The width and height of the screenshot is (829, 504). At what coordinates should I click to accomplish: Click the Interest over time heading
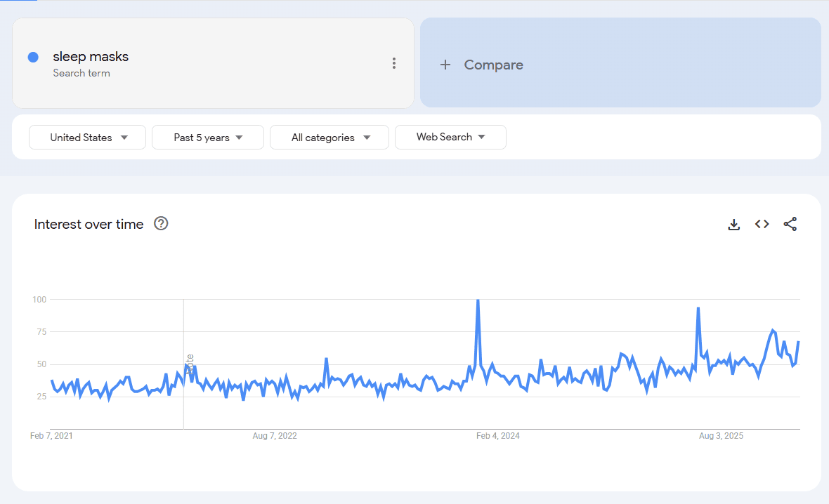pyautogui.click(x=89, y=223)
